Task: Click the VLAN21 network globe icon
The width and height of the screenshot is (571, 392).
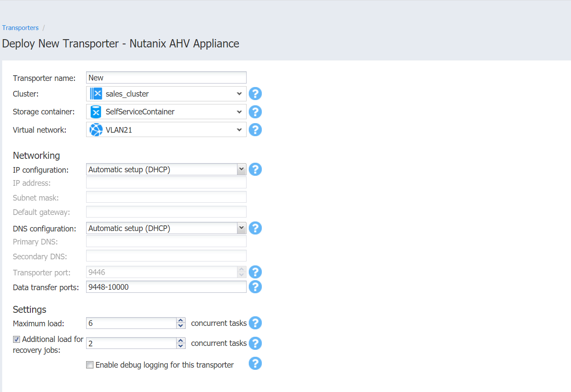Action: [x=96, y=130]
